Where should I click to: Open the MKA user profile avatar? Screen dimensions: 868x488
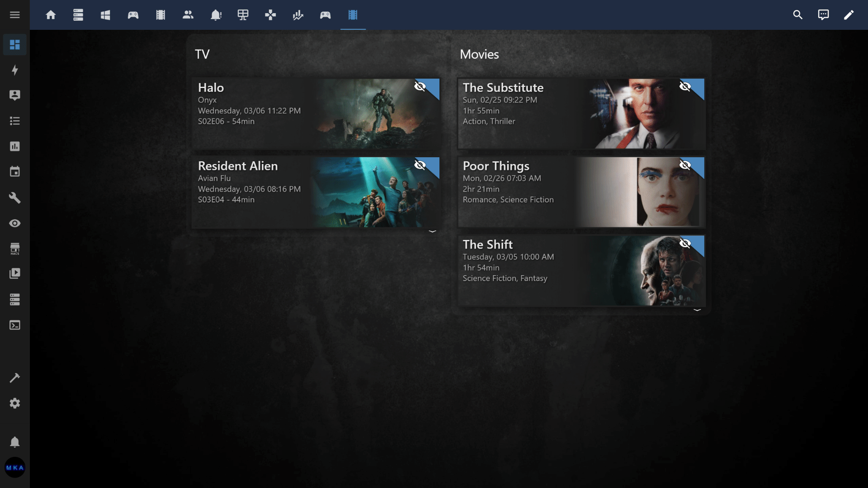pyautogui.click(x=15, y=468)
